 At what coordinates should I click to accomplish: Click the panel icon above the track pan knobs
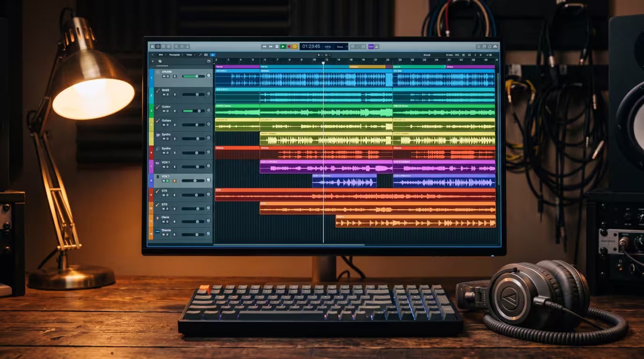[x=209, y=61]
